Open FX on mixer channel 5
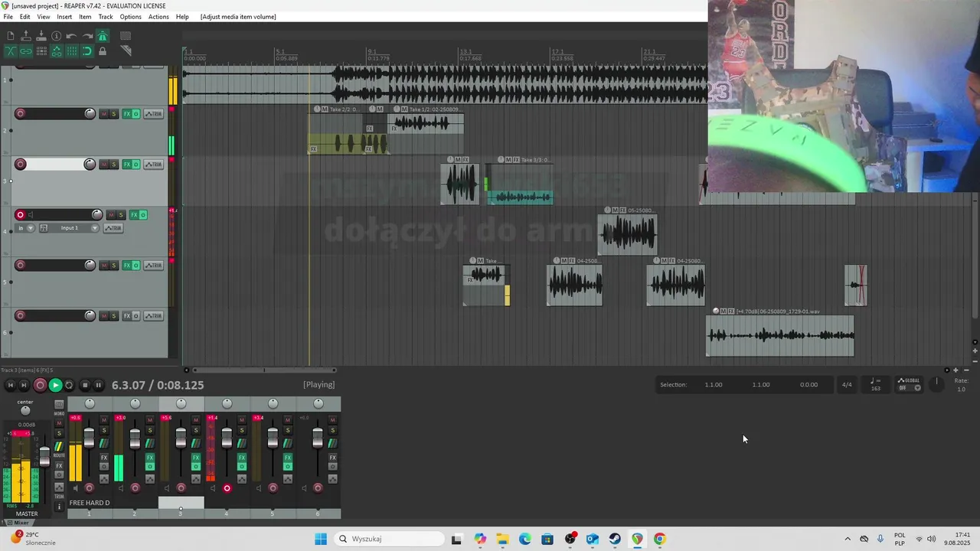 [287, 458]
